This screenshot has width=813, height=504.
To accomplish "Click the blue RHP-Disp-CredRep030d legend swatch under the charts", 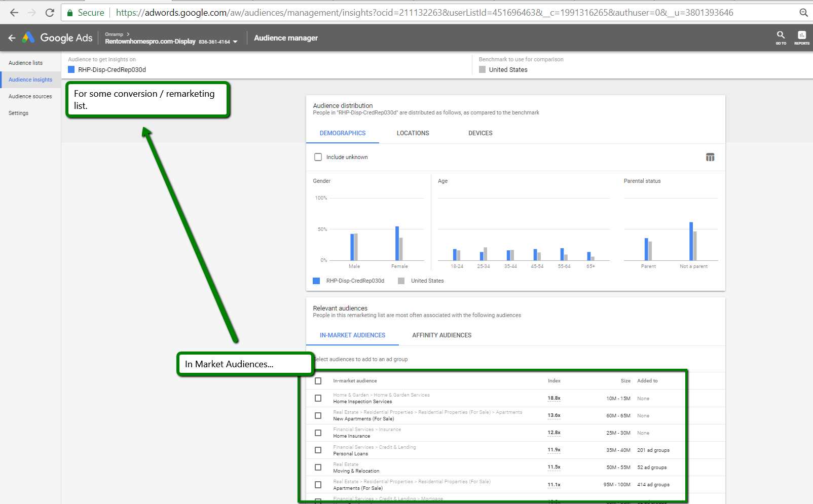I will coord(316,281).
